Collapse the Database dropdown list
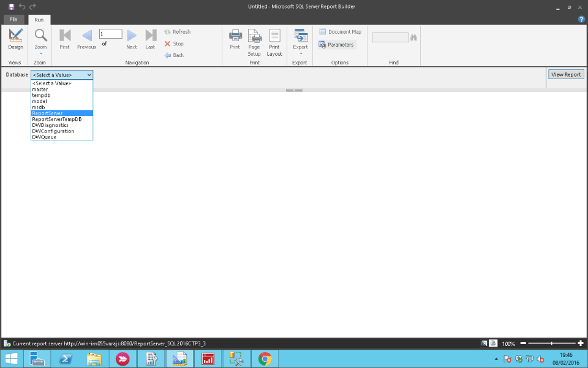 [89, 75]
